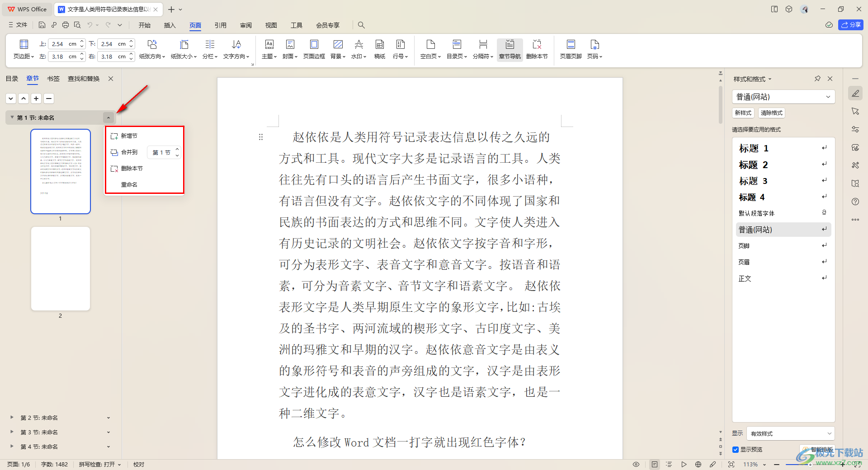This screenshot has width=868, height=470.
Task: Switch to web layout view in status bar
Action: tap(698, 465)
